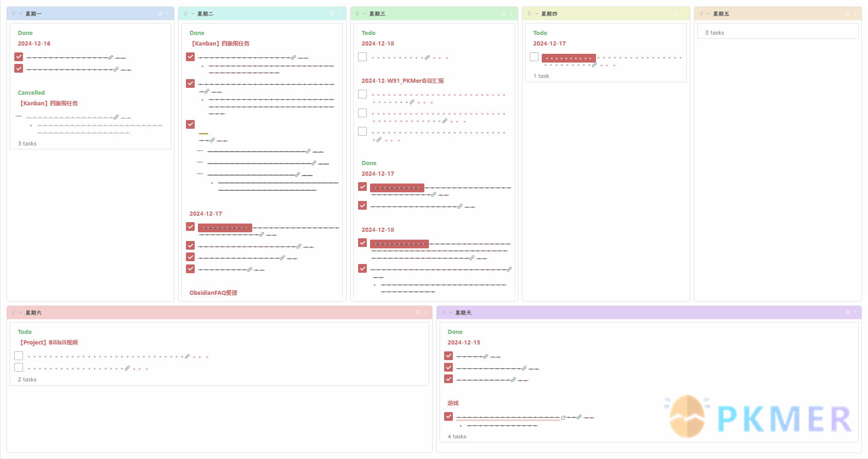The image size is (868, 459).
Task: Click red highlighted tag under Done 2024-12-18 in 星期三
Action: pos(399,244)
